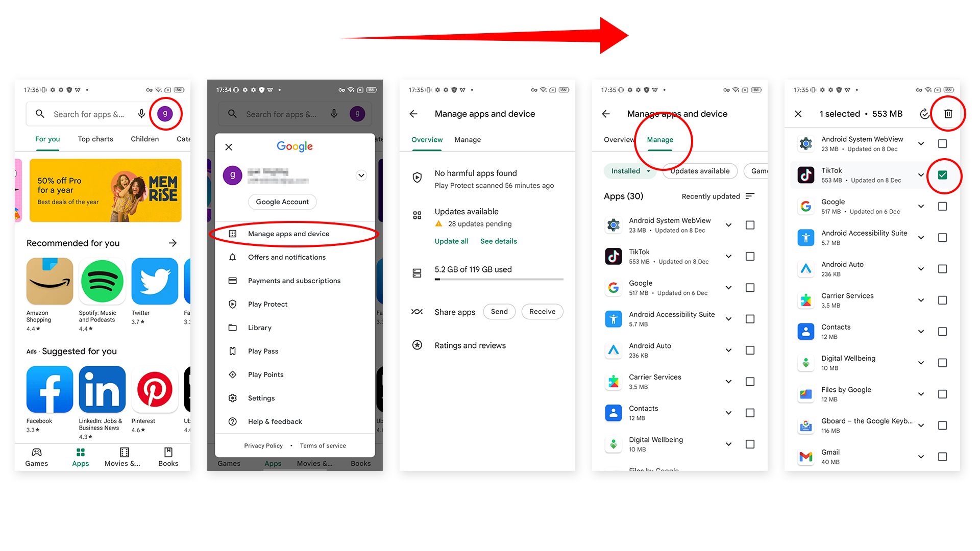
Task: Click the Updates available filter chip
Action: pos(700,171)
